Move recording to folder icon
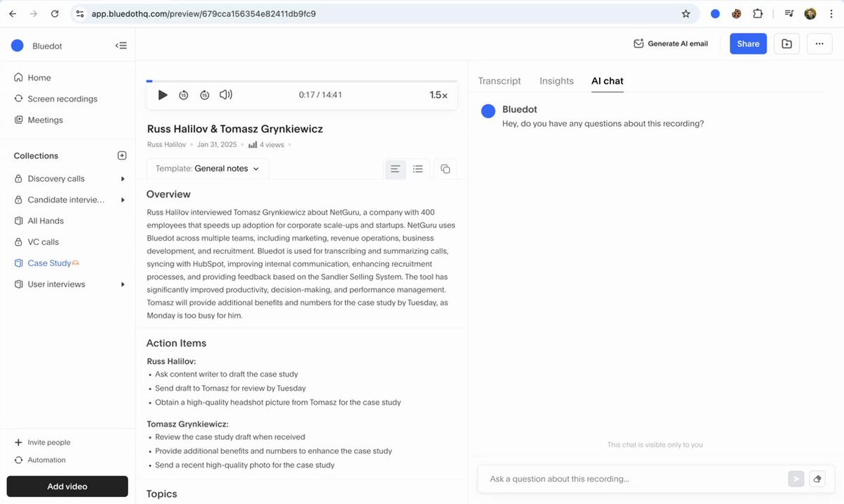 (786, 44)
